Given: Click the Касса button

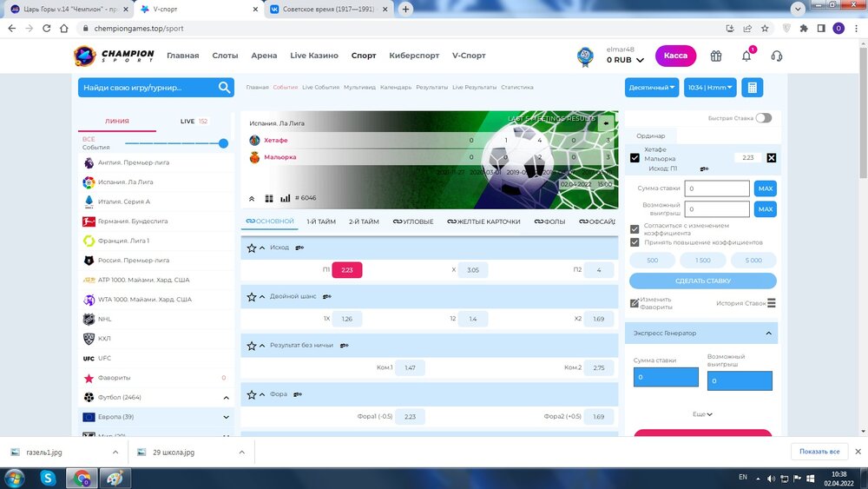Looking at the screenshot, I should tap(675, 56).
